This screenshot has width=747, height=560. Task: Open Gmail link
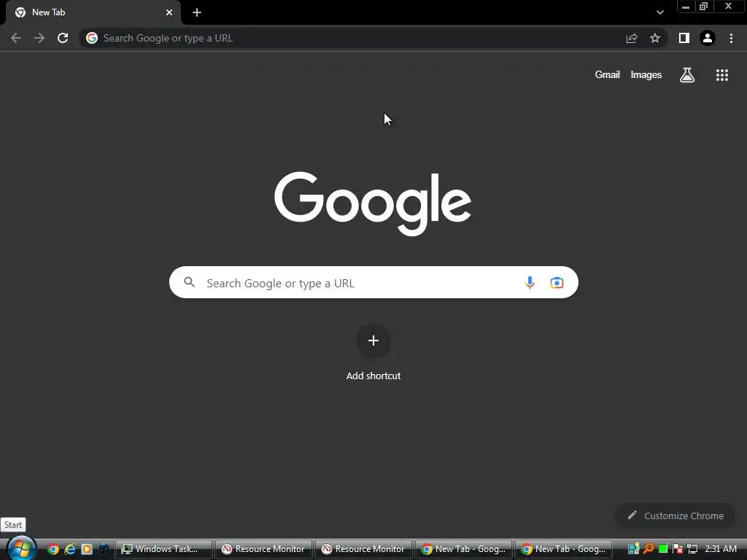point(608,75)
